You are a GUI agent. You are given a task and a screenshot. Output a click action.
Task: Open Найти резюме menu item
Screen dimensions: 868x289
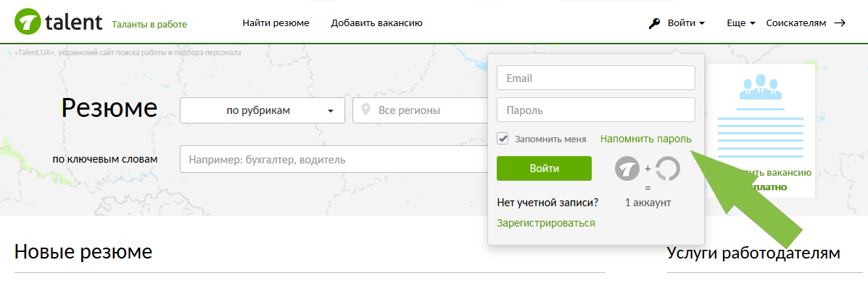276,23
